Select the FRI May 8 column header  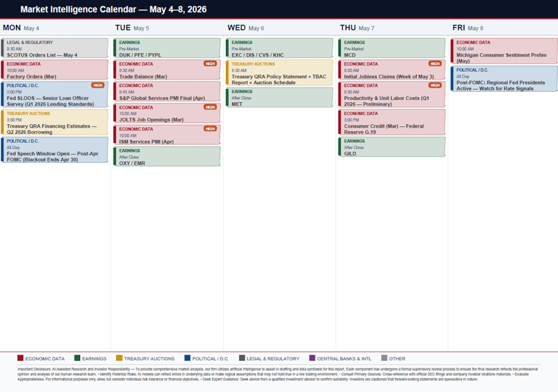click(x=468, y=28)
